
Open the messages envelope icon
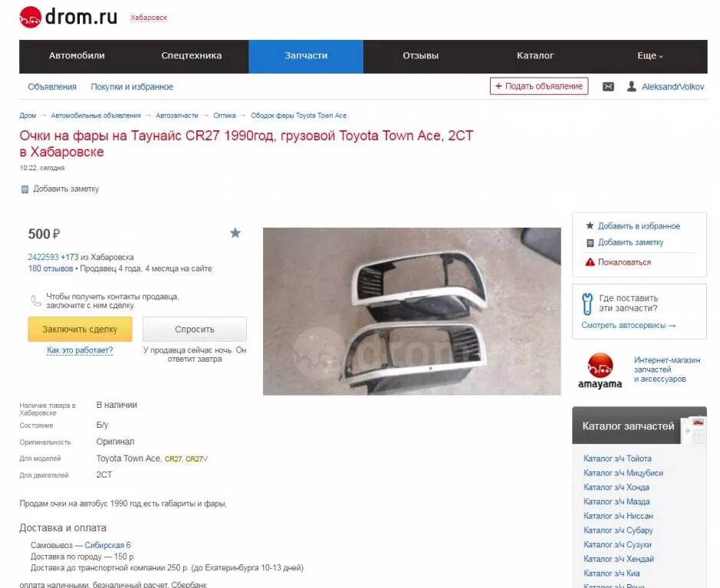tap(608, 87)
